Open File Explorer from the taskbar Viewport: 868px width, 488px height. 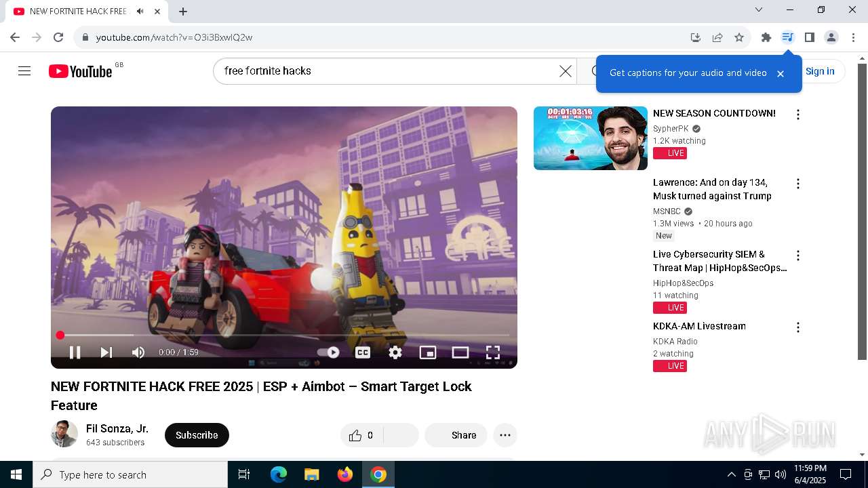tap(312, 474)
